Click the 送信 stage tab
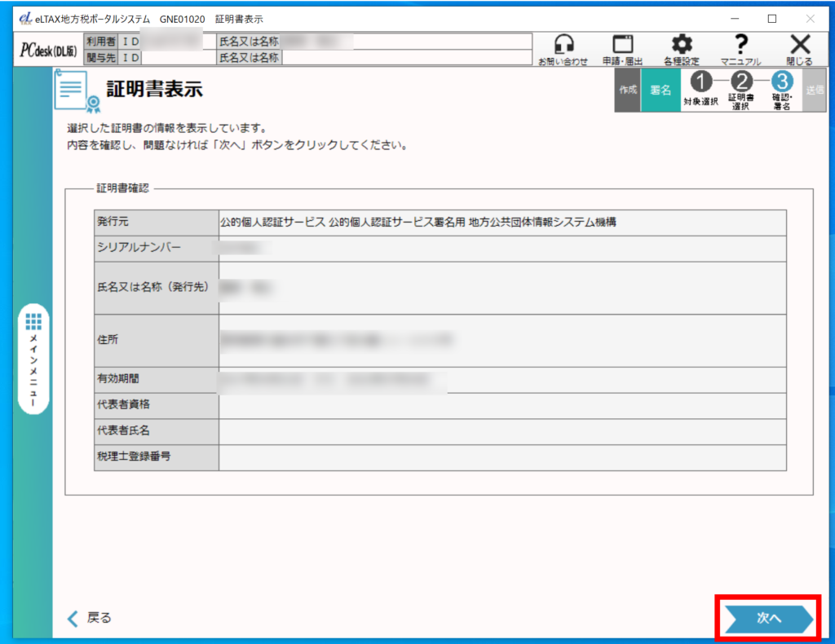 pos(815,90)
